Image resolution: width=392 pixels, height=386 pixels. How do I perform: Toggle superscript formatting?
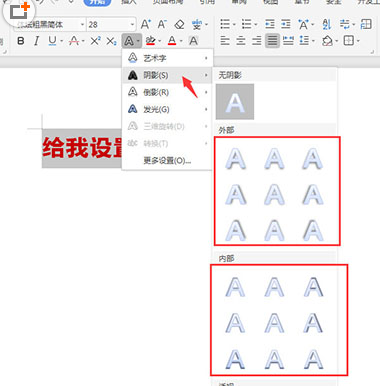[x=95, y=41]
